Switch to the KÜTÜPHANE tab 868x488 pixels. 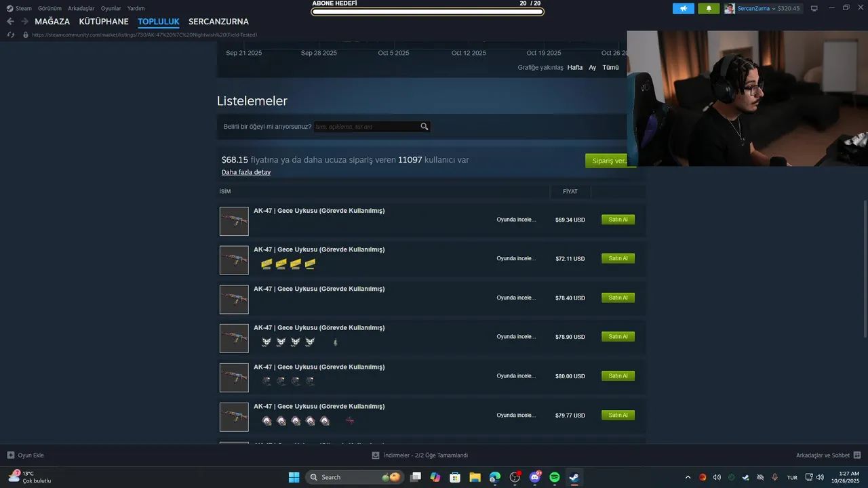[104, 22]
